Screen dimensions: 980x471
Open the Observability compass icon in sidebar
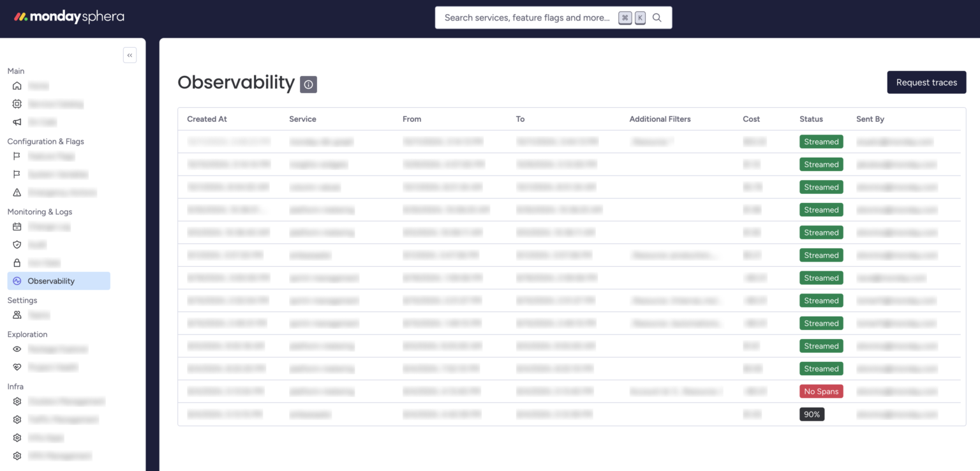[x=17, y=281]
